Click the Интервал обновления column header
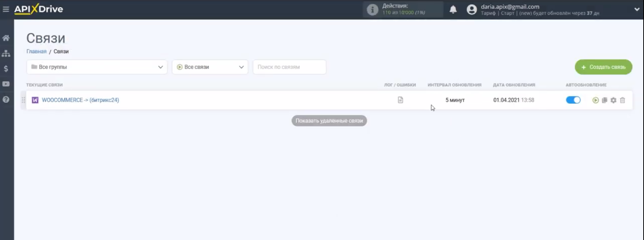Screen dimensions: 644x240 point(454,85)
